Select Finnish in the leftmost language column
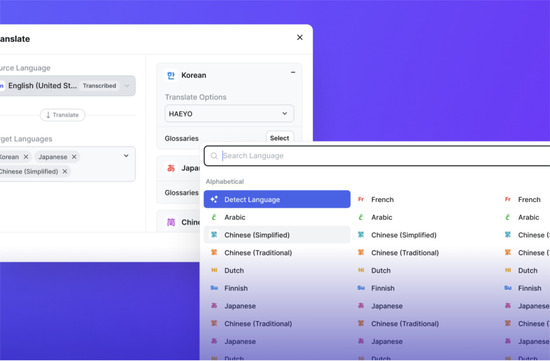This screenshot has height=361, width=550. (236, 288)
